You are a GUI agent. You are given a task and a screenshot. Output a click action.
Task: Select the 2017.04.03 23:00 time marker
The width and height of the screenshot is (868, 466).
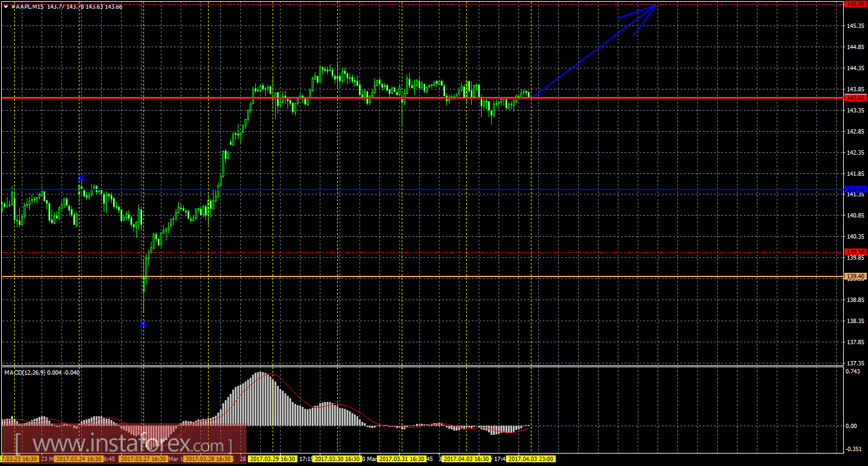[x=531, y=459]
